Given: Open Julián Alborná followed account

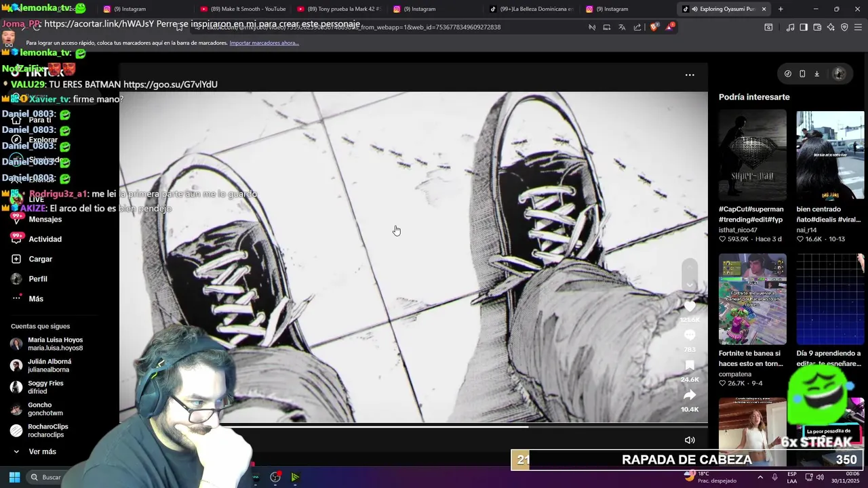Looking at the screenshot, I should pos(41,365).
